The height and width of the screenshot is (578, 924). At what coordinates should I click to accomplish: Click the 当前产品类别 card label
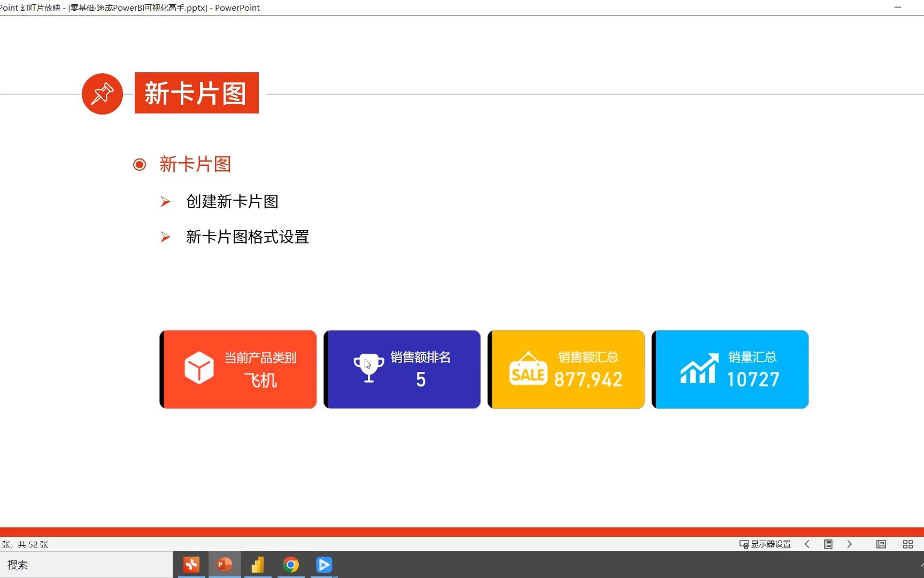[260, 358]
